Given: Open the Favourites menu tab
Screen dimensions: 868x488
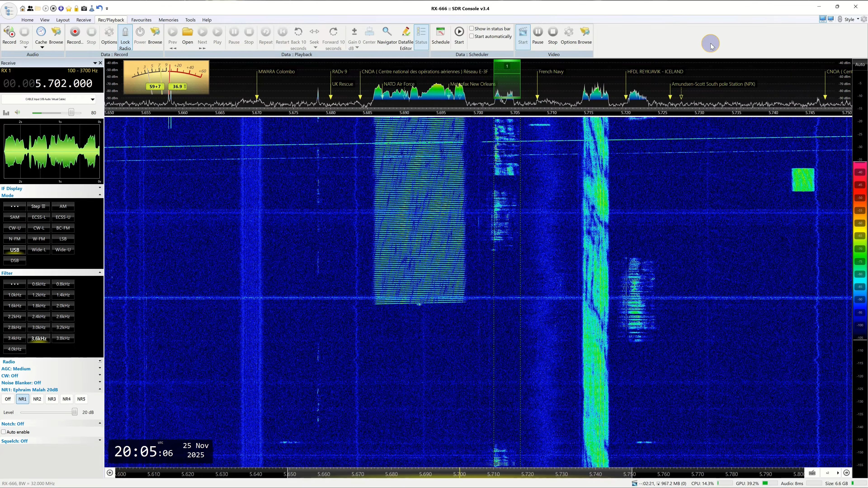Looking at the screenshot, I should point(141,20).
